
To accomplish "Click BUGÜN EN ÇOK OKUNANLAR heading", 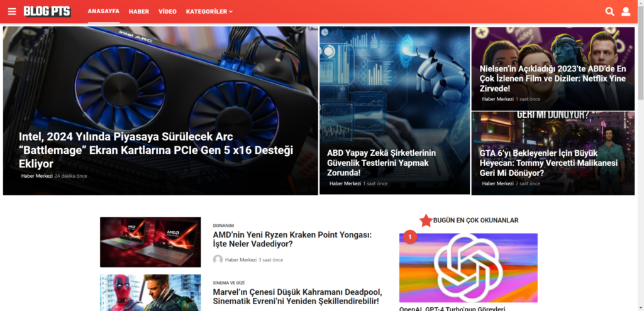I will (475, 221).
